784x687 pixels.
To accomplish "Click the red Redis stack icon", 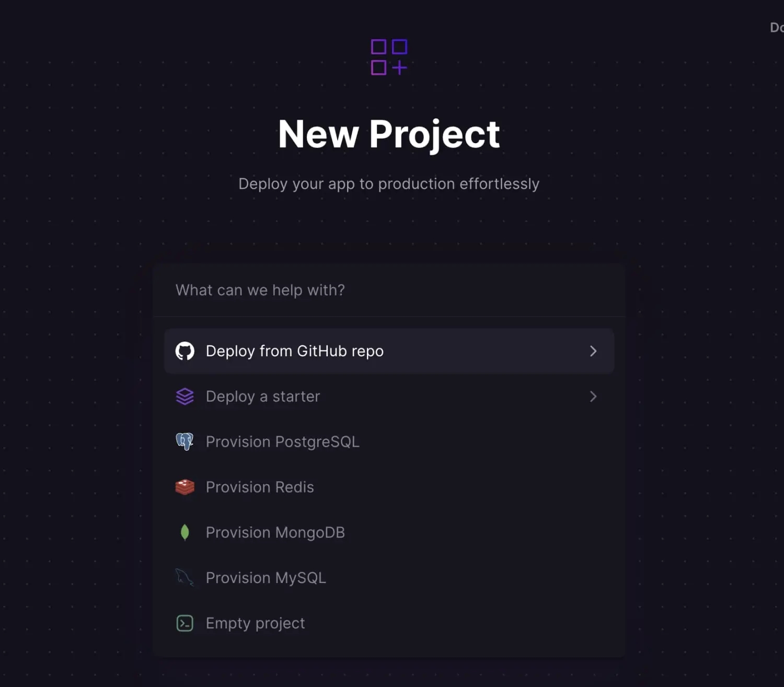I will pyautogui.click(x=185, y=487).
